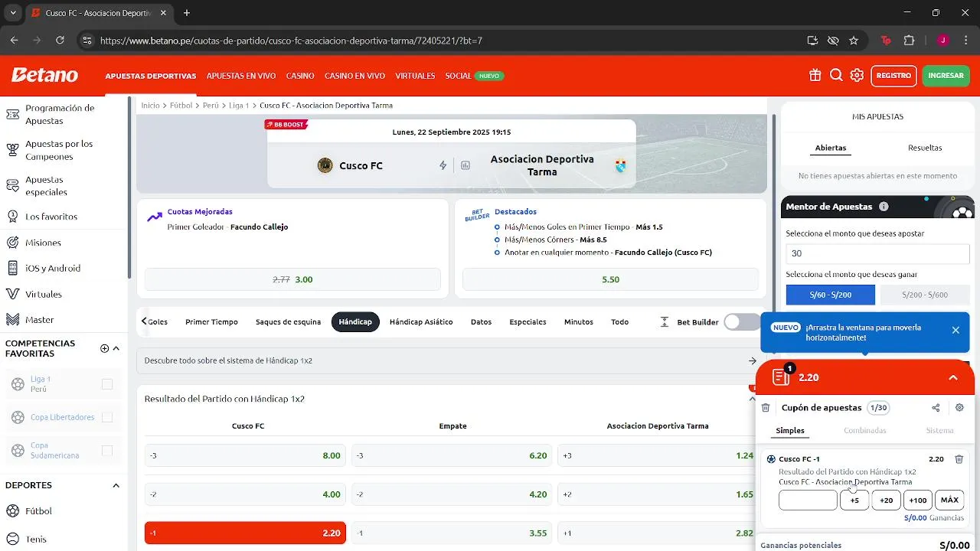Share the bet coupon
The width and height of the screenshot is (980, 551).
click(936, 408)
